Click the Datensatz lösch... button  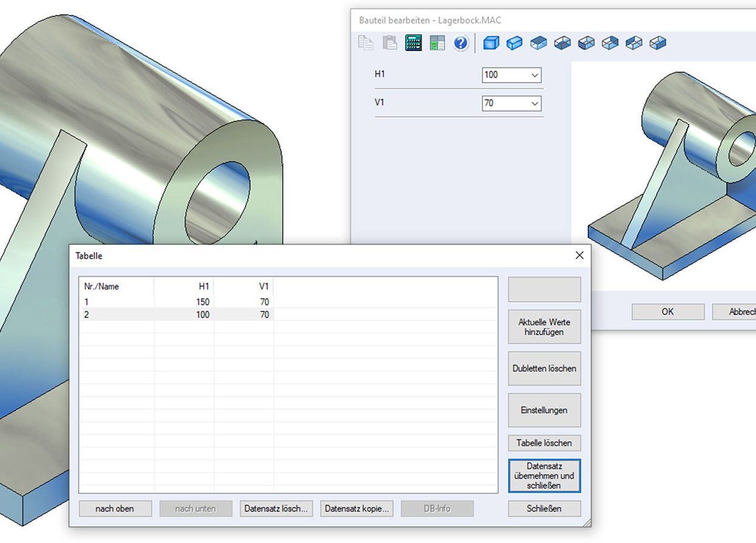(277, 508)
